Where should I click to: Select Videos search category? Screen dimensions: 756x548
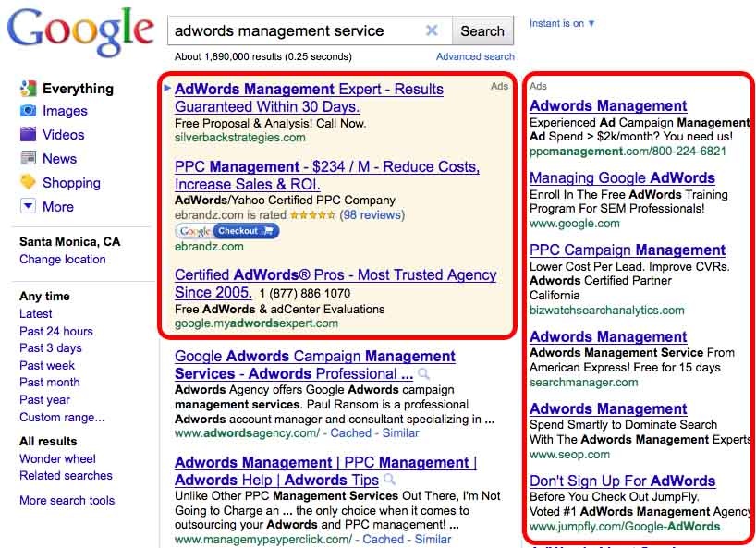63,135
